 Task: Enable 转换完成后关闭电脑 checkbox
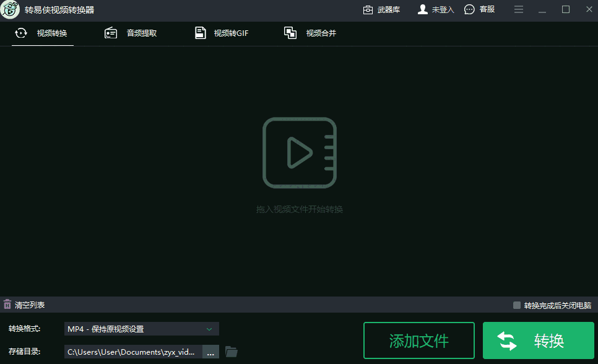point(516,304)
